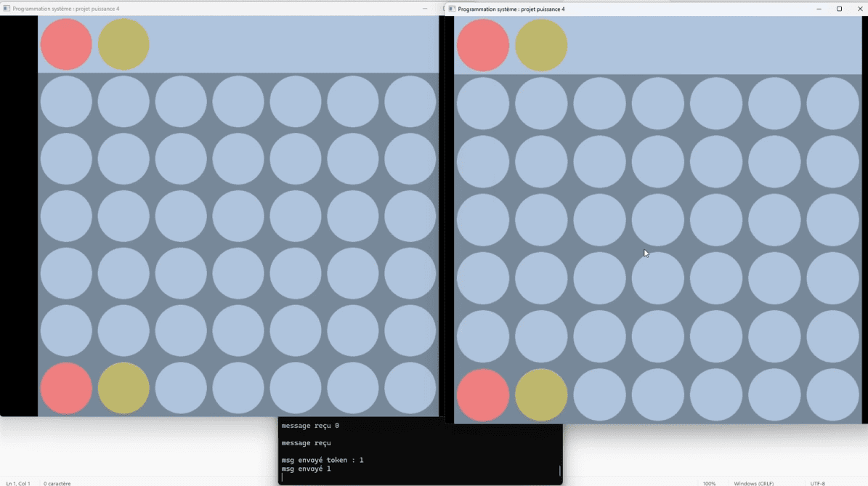This screenshot has height=486, width=868.
Task: Pick red token above the right board
Action: [x=483, y=45]
